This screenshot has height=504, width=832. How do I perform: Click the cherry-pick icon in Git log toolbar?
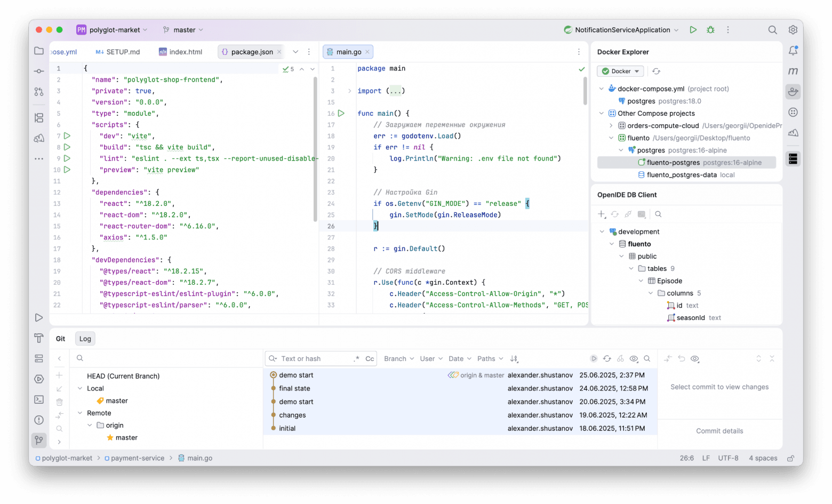point(620,359)
